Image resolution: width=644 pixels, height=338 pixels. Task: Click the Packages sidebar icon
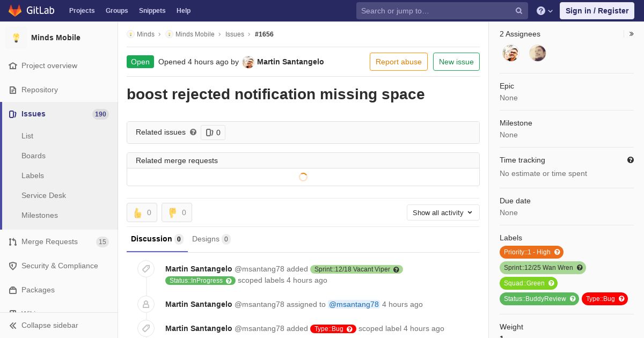tap(13, 290)
